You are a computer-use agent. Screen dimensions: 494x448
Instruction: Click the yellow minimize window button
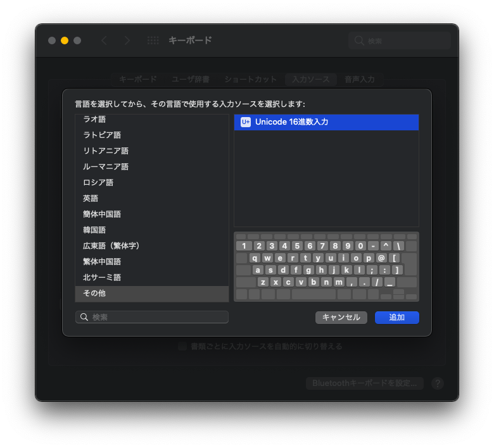[x=65, y=40]
